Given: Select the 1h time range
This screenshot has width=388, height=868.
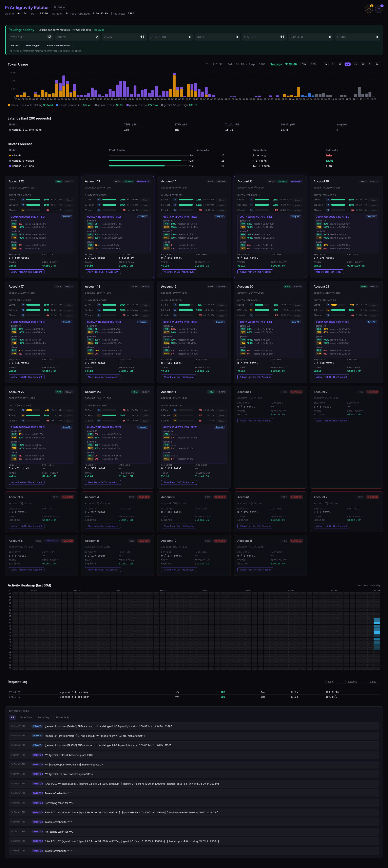Looking at the screenshot, I should 326,64.
